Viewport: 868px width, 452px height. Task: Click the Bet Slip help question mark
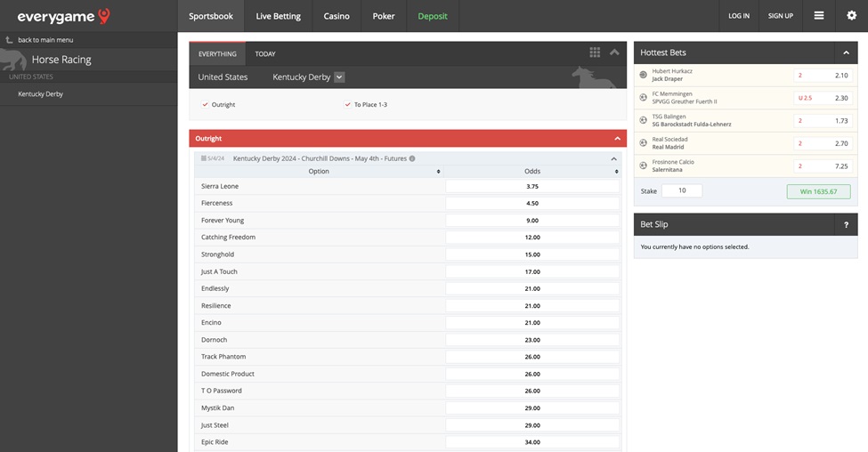point(845,225)
